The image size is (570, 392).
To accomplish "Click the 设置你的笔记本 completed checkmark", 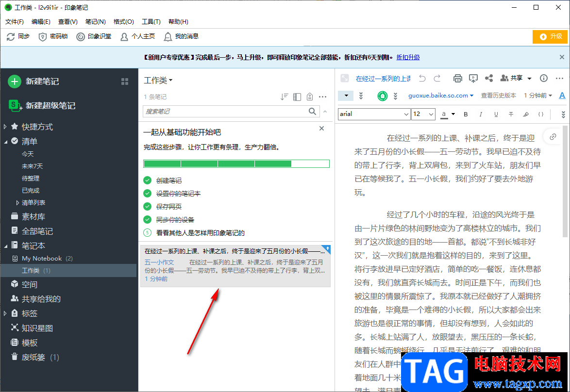I will (147, 193).
